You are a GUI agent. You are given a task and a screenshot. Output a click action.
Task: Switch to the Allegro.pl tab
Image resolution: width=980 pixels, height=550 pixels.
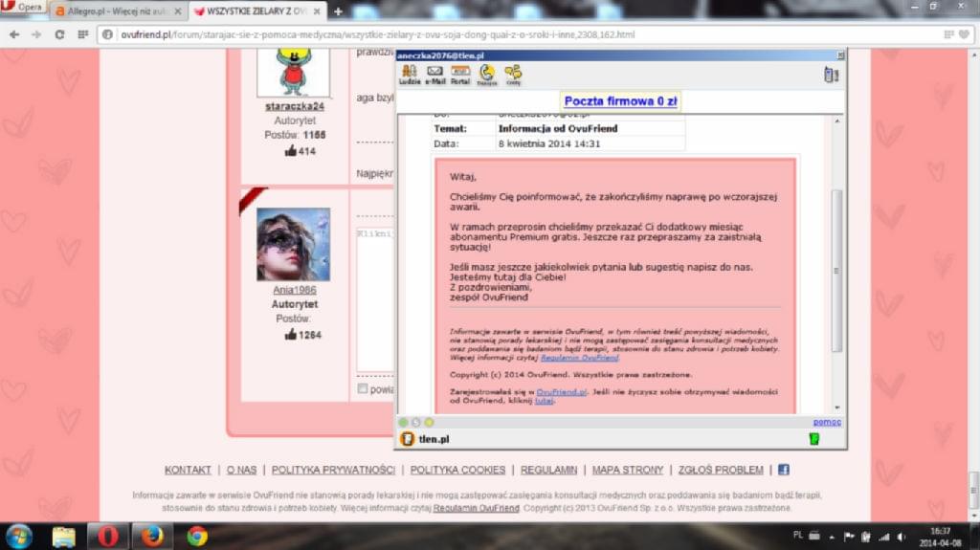point(116,11)
